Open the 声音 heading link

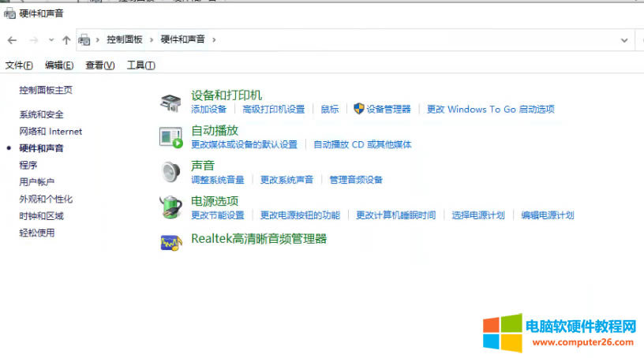[x=203, y=166]
